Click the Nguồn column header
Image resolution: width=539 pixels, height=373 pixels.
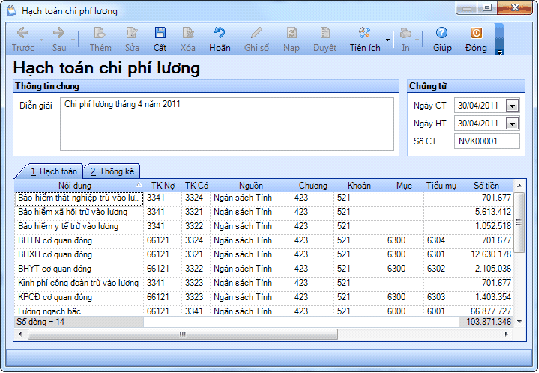tap(251, 186)
